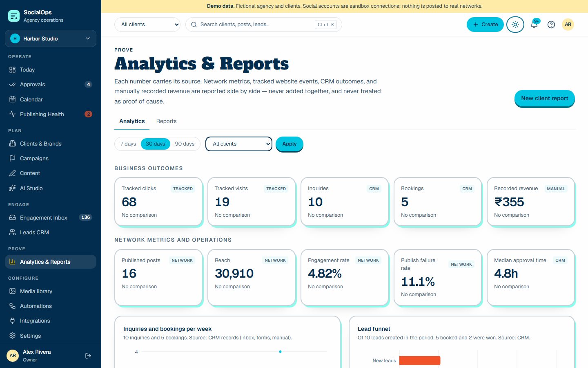Open Engagement Inbox menu item

51,218
